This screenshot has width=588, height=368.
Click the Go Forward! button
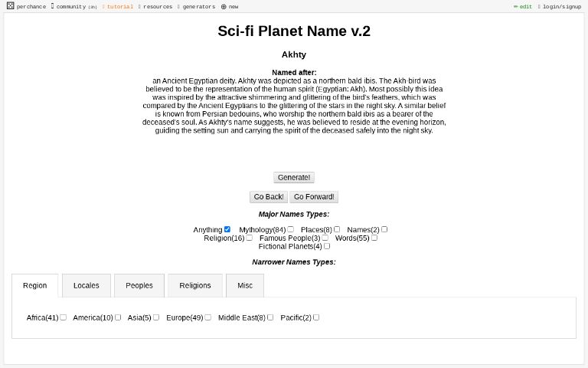[x=314, y=197]
